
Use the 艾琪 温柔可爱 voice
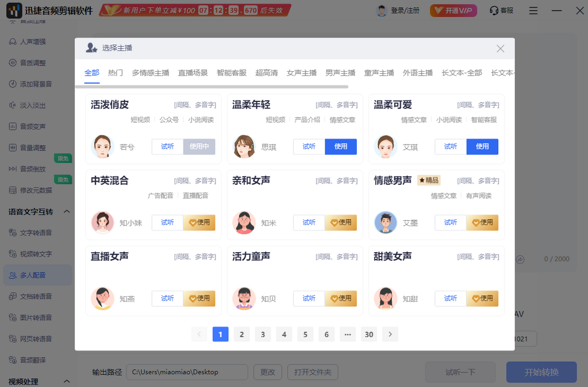point(482,147)
